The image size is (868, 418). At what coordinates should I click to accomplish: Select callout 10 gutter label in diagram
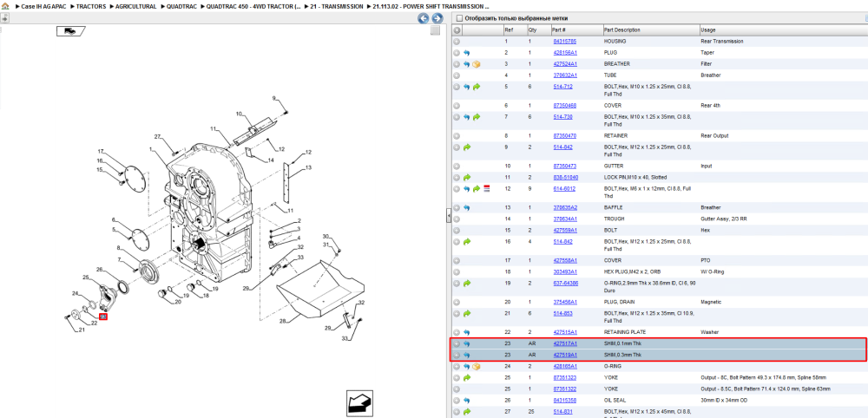(x=240, y=114)
